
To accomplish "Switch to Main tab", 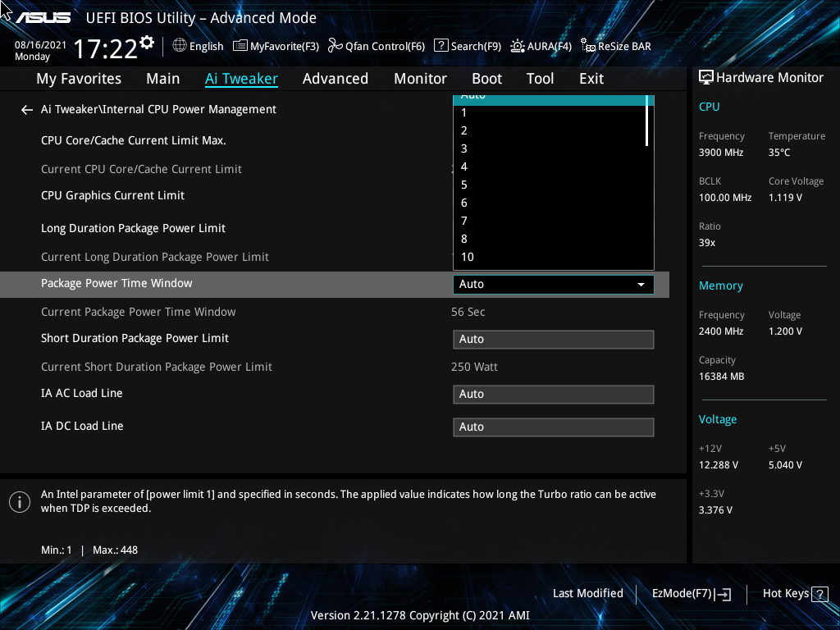I will [x=163, y=79].
